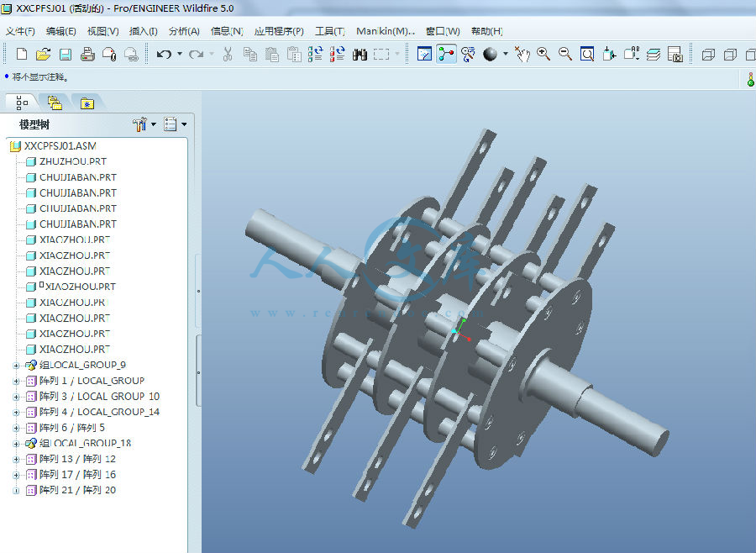Expand the 阵列 13 / 阵列 12 node
This screenshot has height=553, width=756.
pos(16,460)
